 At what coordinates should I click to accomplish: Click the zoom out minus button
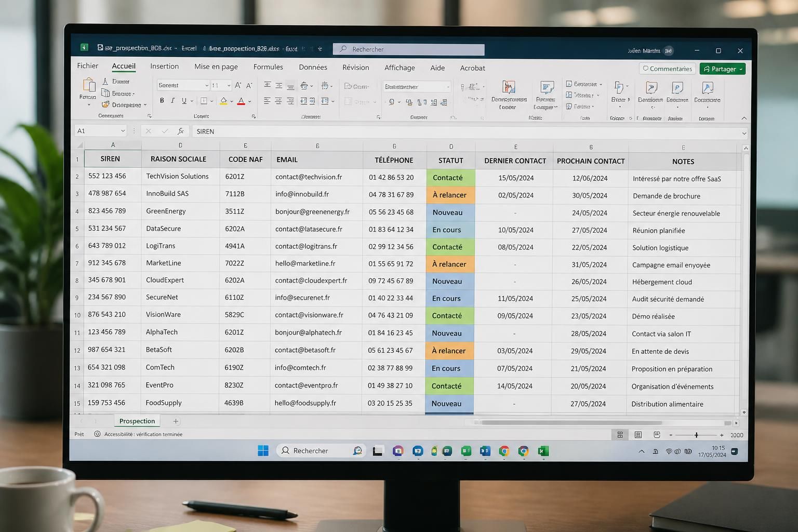671,435
